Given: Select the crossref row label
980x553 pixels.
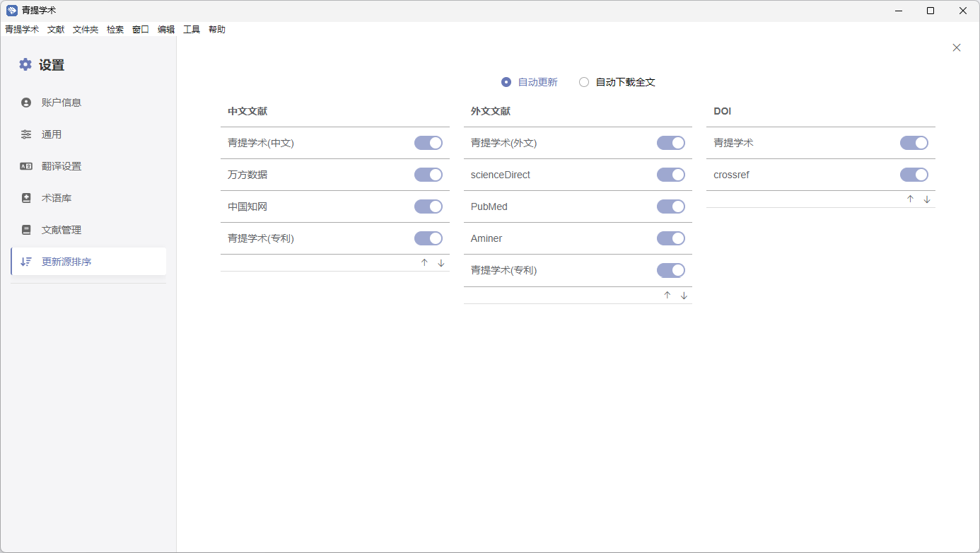Looking at the screenshot, I should tap(731, 175).
